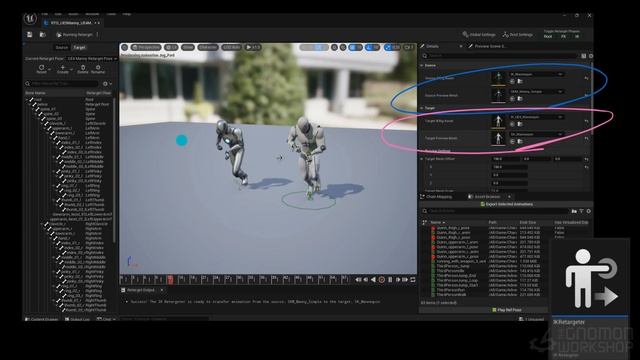Click the Details property matrix grid icon

click(x=584, y=56)
